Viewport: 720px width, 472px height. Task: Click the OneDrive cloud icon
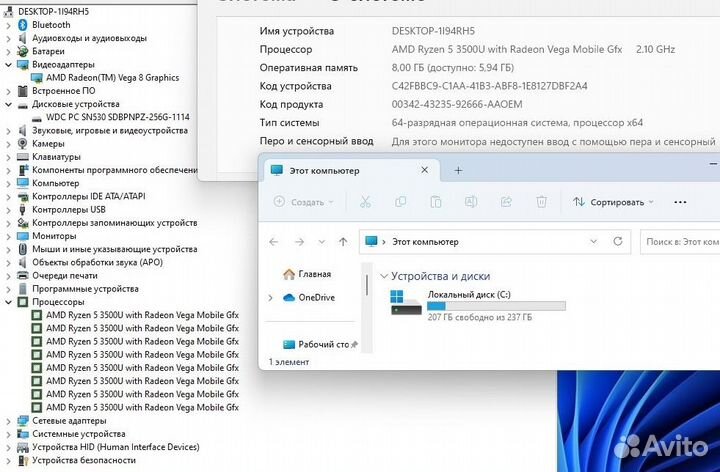289,298
